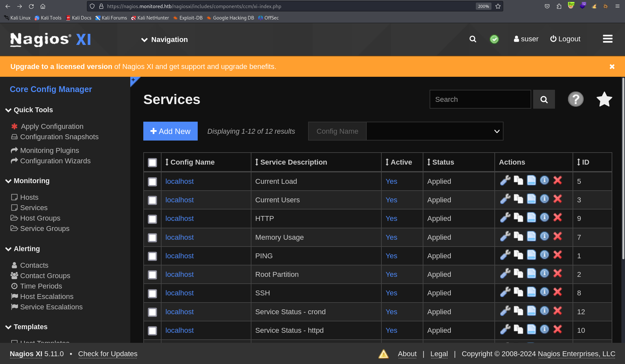Dismiss the orange upgrade banner
This screenshot has height=364, width=625.
(x=612, y=67)
